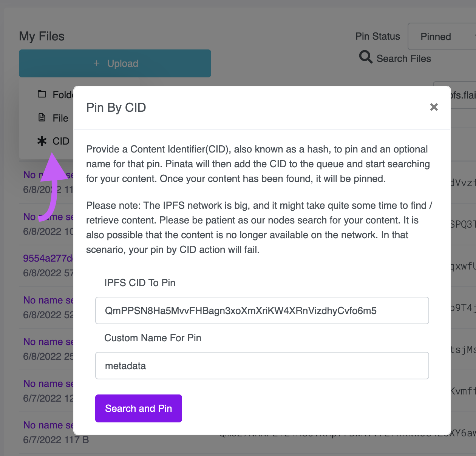Choose the Folder icon in upload menu
The height and width of the screenshot is (456, 476).
pyautogui.click(x=42, y=94)
